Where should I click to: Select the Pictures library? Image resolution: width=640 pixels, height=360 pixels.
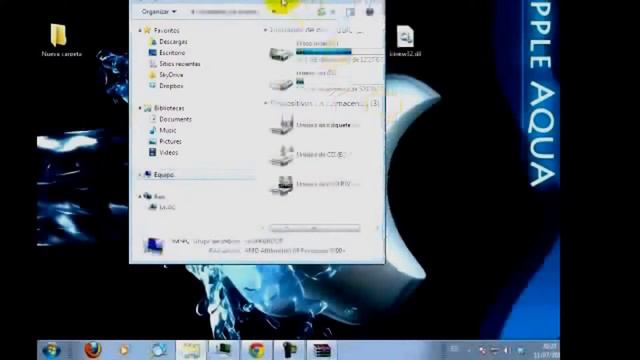pos(170,141)
